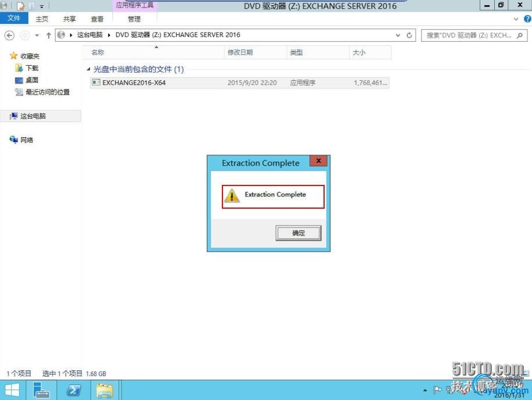Click the 这台电脑 computer icon in navigation pane

[x=13, y=116]
